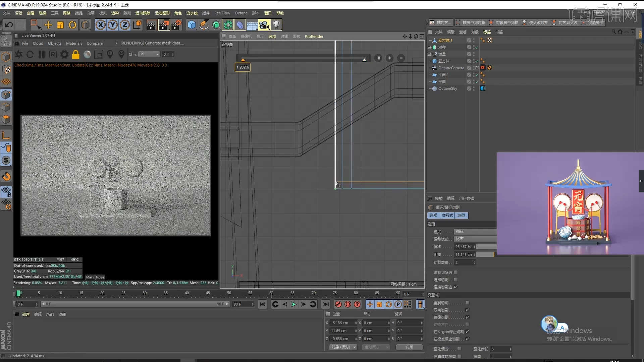
Task: Open the 模式 循环 dropdown
Action: 475,232
